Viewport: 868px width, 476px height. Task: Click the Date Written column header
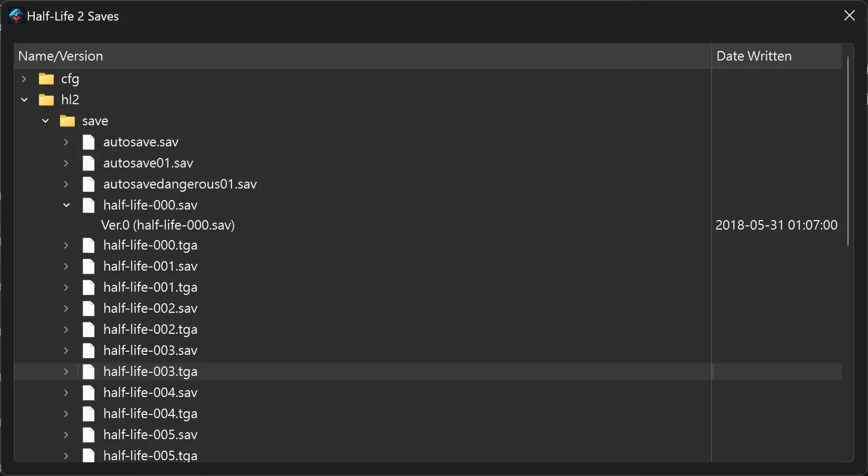[753, 56]
